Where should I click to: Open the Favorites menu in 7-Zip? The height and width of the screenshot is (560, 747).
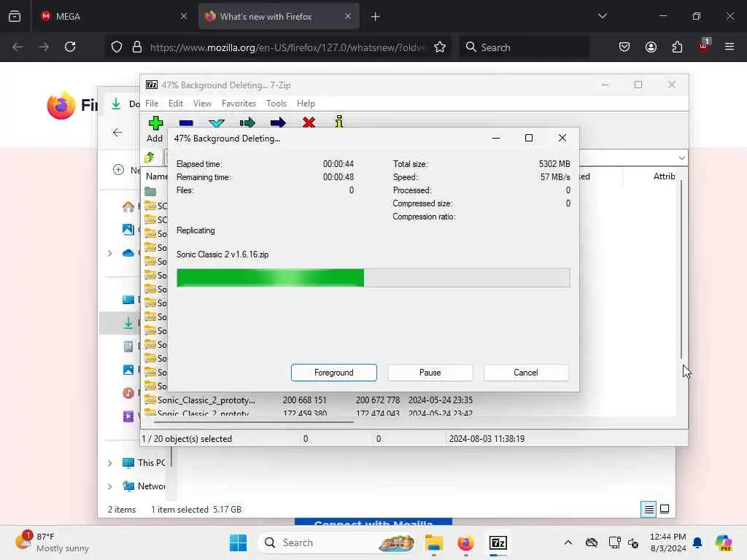click(x=239, y=104)
